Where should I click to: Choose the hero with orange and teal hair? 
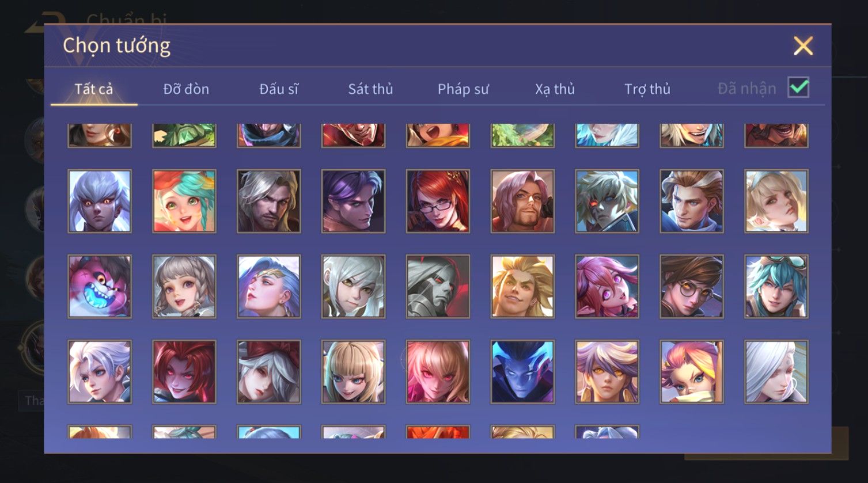pos(184,201)
